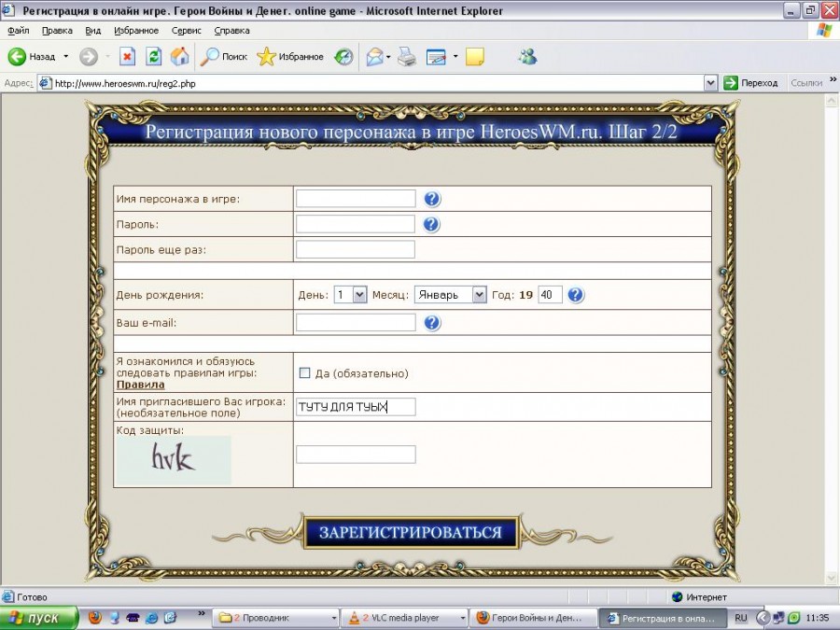Open the Файл menu
The image size is (840, 630).
pos(19,31)
